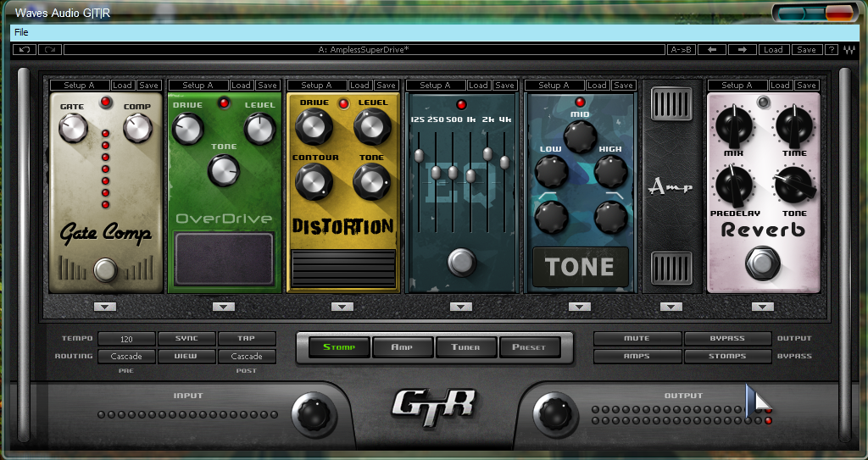Open stomp selector below OverDrive
This screenshot has height=460, width=868.
224,307
